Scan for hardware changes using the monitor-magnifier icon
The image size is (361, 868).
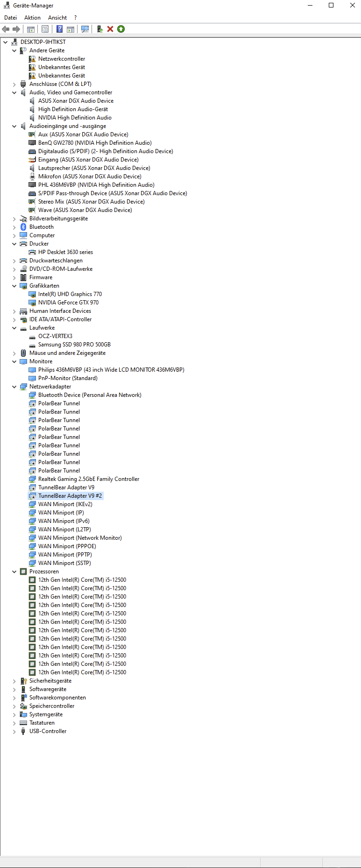(85, 29)
